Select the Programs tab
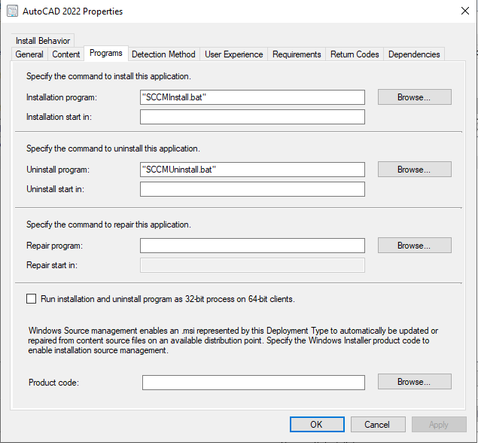Viewport: 478px width, 443px height. 106,53
